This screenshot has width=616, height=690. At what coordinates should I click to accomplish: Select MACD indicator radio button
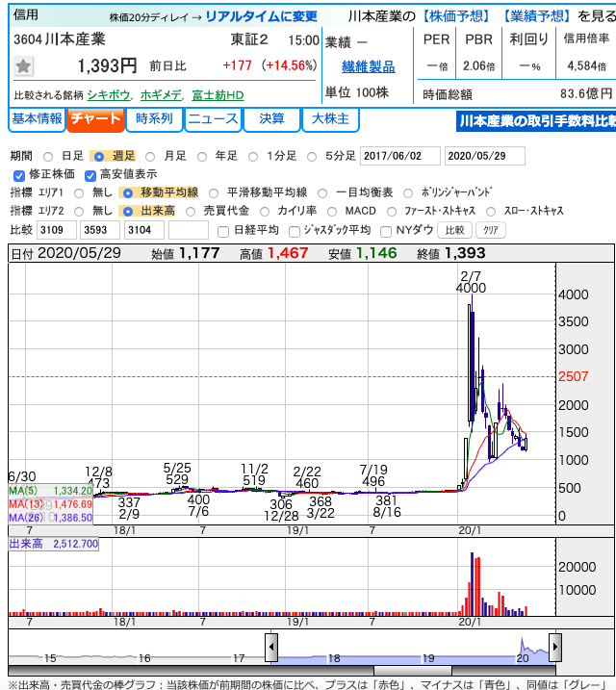pos(332,212)
